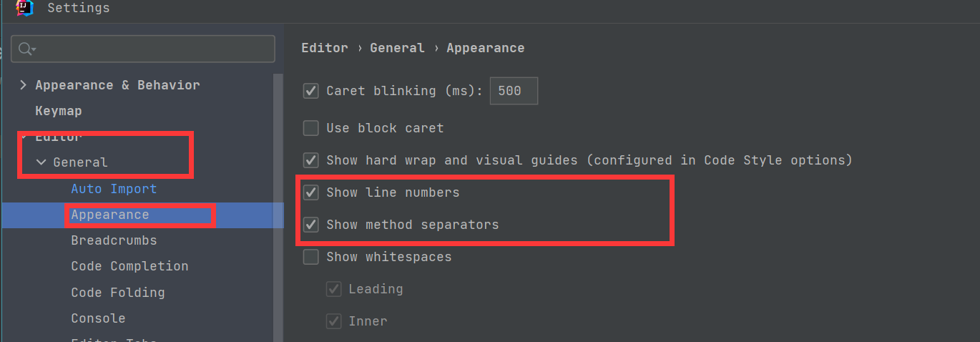
Task: Open Code Folding settings
Action: pyautogui.click(x=118, y=293)
